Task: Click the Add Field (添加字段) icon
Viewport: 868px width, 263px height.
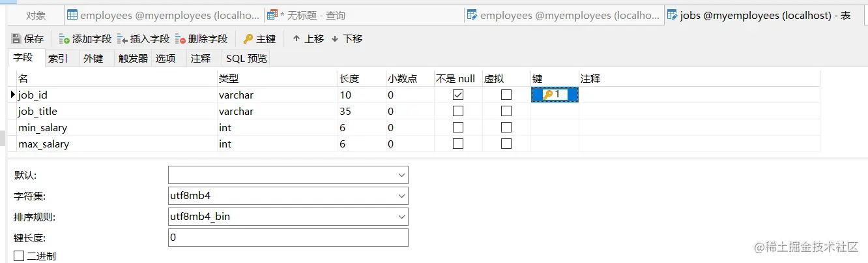Action: coord(65,39)
